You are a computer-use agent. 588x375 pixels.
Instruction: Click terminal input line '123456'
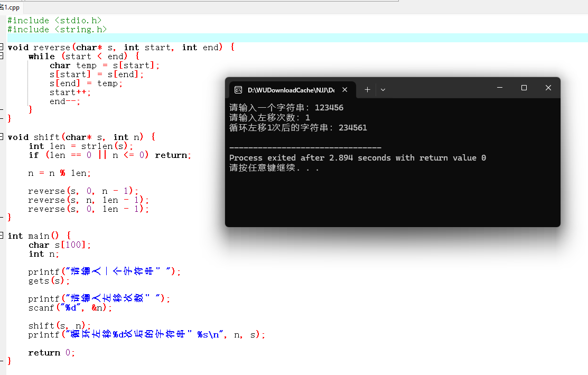[x=286, y=108]
